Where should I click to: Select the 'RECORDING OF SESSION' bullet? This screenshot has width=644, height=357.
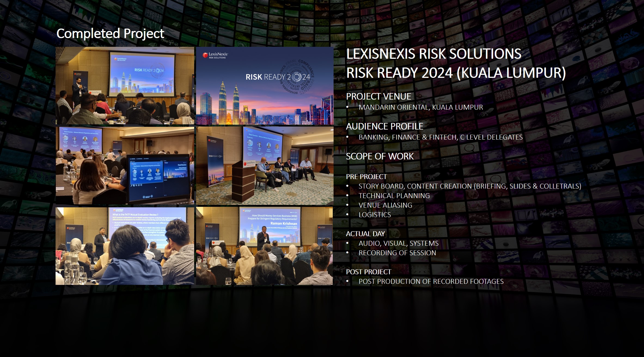(397, 253)
